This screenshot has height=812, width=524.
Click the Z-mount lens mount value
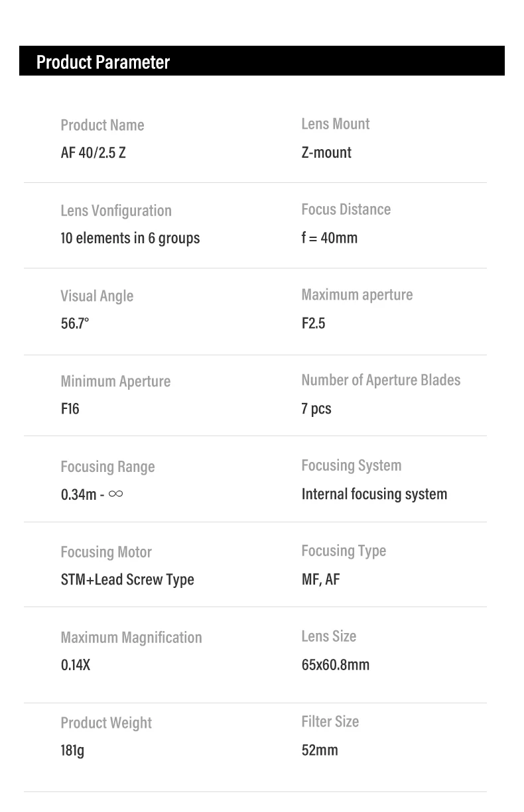click(x=326, y=152)
